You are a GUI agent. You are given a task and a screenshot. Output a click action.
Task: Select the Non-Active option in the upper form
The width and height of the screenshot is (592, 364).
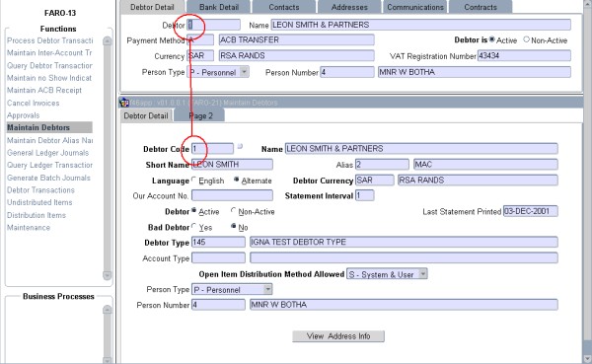(x=526, y=39)
